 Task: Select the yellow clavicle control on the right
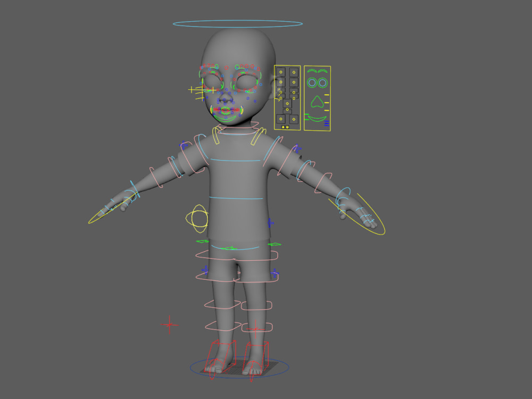pyautogui.click(x=259, y=136)
